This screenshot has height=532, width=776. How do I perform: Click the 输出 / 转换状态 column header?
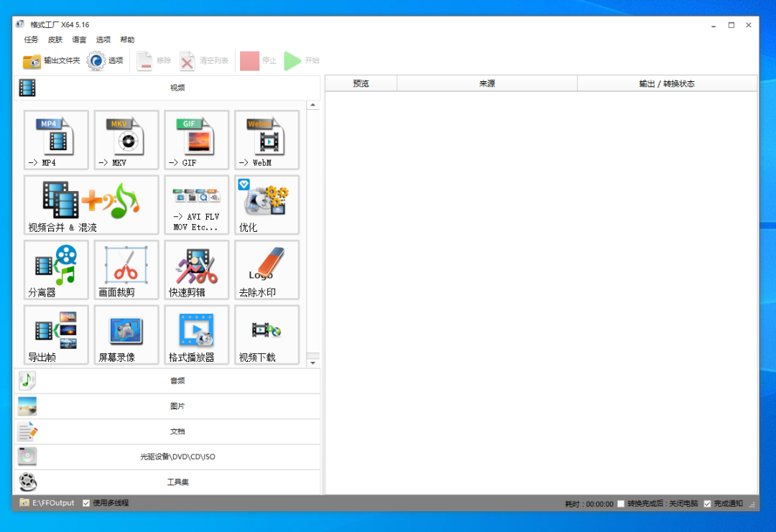(667, 83)
